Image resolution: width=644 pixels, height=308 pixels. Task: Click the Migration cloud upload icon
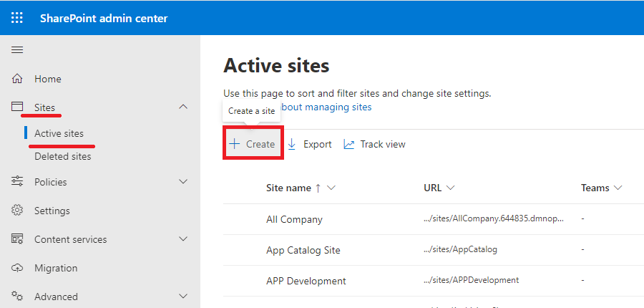point(17,268)
